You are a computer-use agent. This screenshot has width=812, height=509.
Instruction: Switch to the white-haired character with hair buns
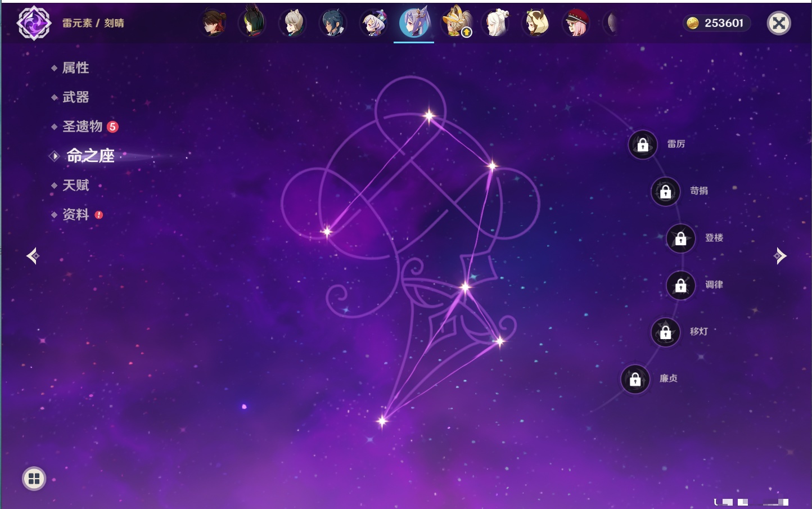pos(496,23)
